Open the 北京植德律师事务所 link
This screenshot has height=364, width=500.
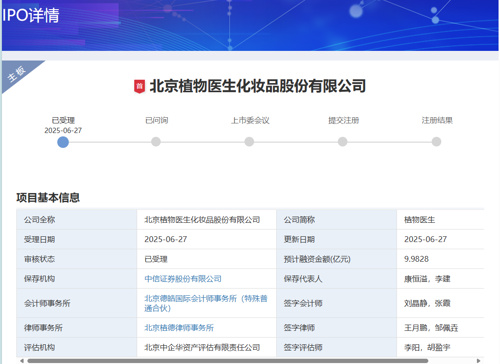pos(179,328)
